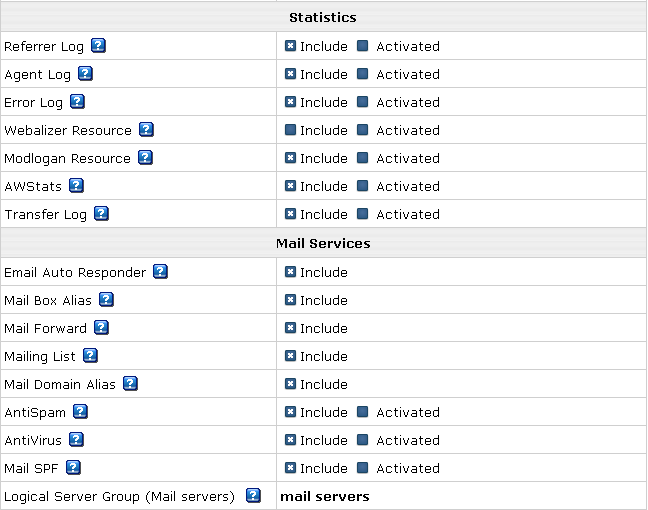Disable Include for Mail Forward

[291, 328]
